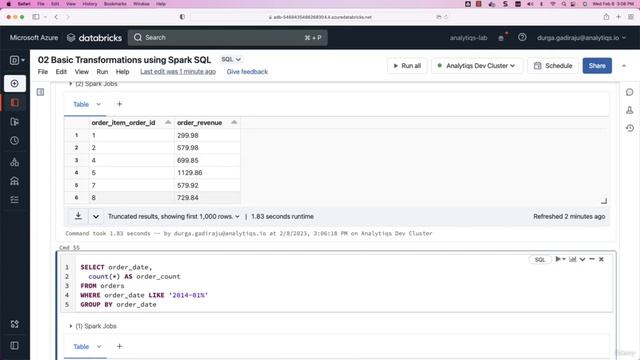Click Safari's share icon
Viewport: 640px width, 360px height.
click(x=606, y=17)
